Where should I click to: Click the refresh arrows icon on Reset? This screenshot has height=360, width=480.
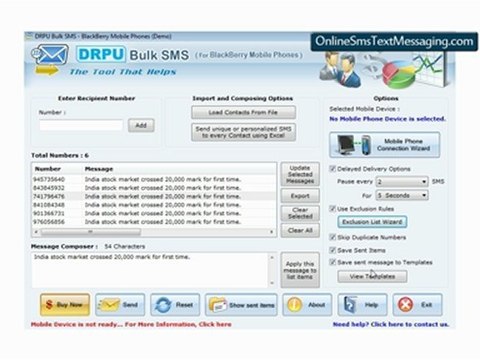pos(163,305)
